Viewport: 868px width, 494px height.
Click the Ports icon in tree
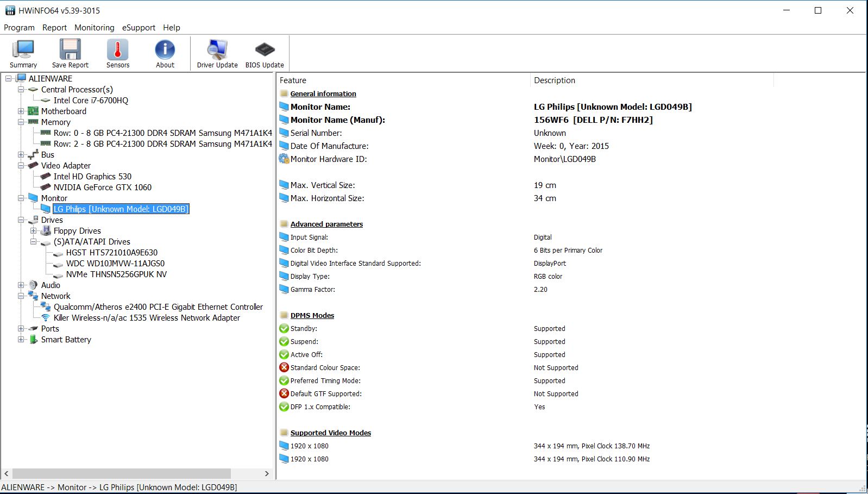click(x=33, y=328)
